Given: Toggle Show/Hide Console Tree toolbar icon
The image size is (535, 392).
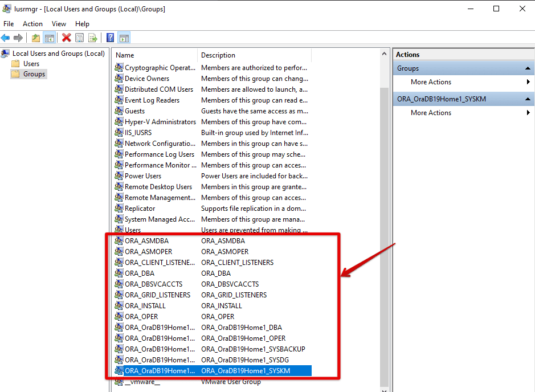Looking at the screenshot, I should coord(50,38).
